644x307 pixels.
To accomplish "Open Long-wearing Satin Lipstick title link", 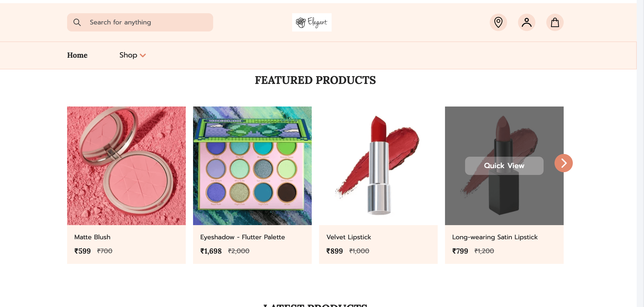I will click(495, 237).
